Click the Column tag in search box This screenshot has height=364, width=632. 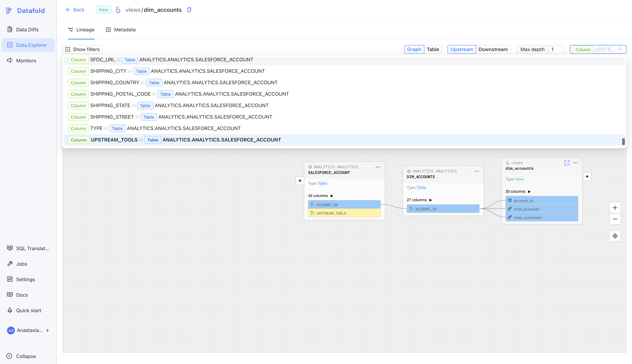point(583,49)
